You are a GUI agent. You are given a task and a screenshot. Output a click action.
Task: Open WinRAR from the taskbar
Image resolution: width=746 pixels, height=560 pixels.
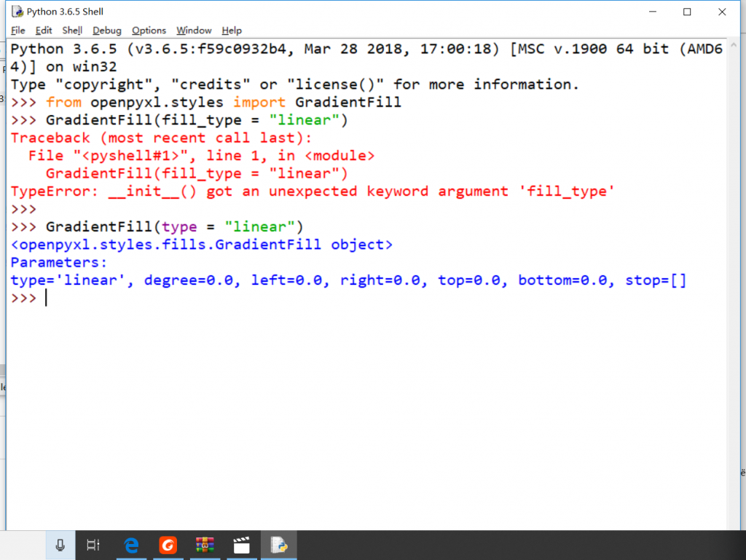[x=205, y=545]
